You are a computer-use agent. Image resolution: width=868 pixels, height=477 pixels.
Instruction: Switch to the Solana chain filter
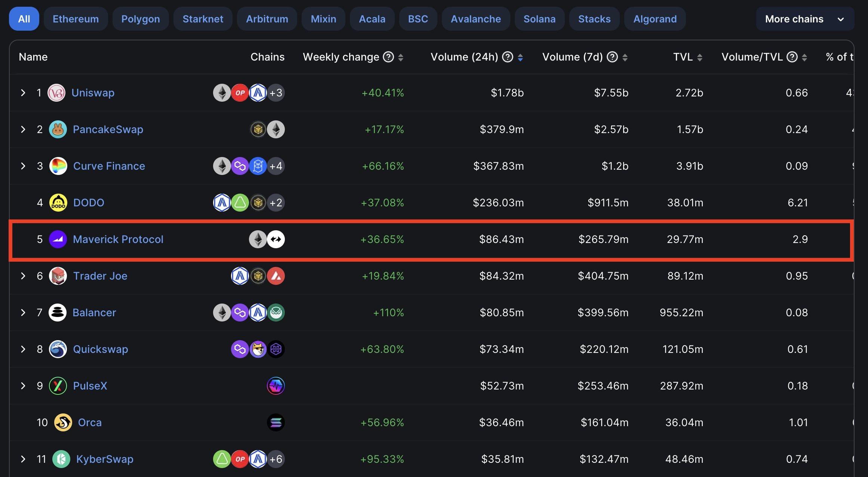point(539,19)
